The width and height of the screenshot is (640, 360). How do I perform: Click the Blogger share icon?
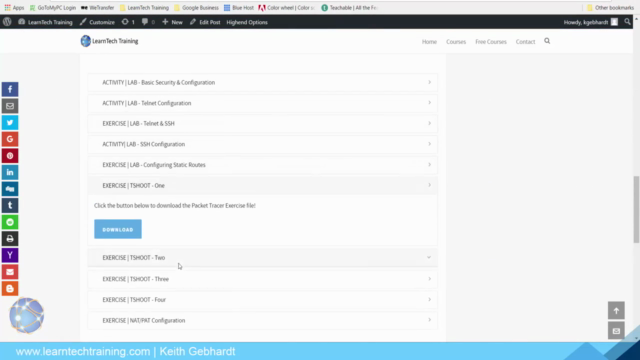pyautogui.click(x=10, y=289)
